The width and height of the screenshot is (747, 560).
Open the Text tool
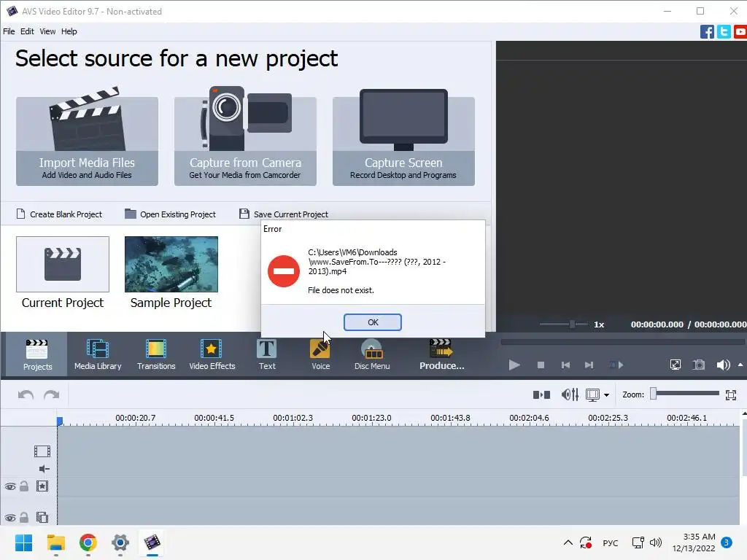coord(267,355)
